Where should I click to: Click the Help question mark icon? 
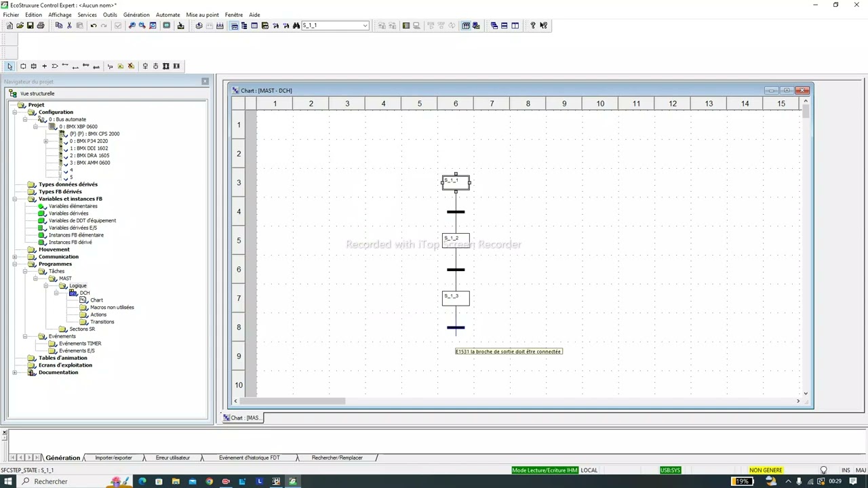point(533,26)
